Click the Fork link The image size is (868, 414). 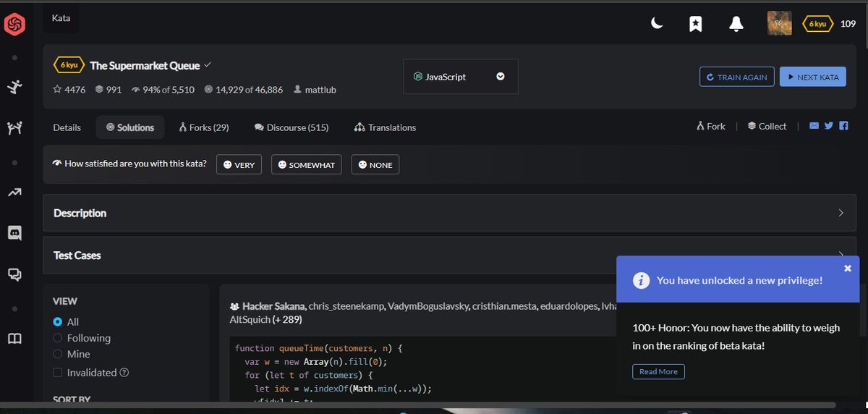tap(711, 126)
